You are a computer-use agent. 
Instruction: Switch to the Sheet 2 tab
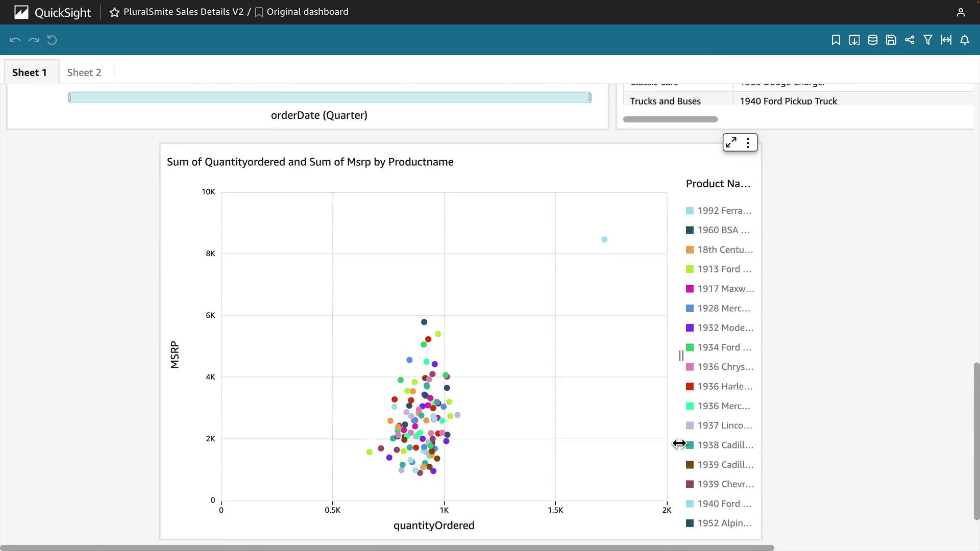point(84,72)
